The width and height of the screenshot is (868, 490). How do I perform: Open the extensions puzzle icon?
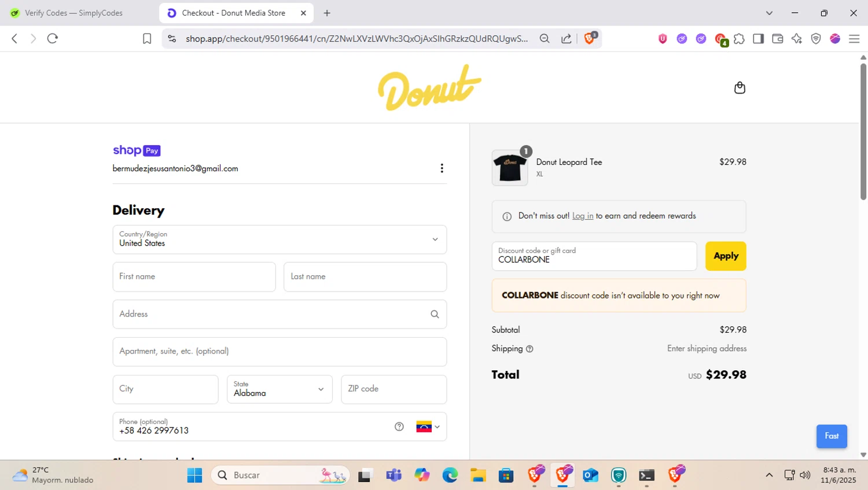click(x=739, y=39)
